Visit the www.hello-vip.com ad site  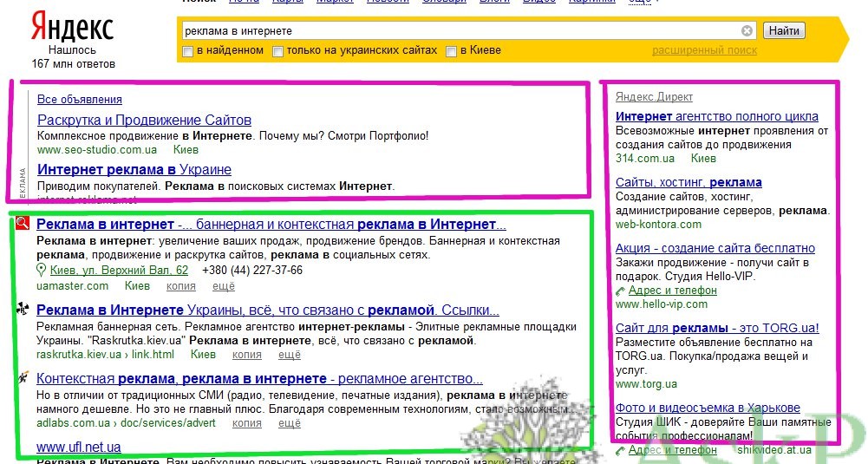pos(662,304)
